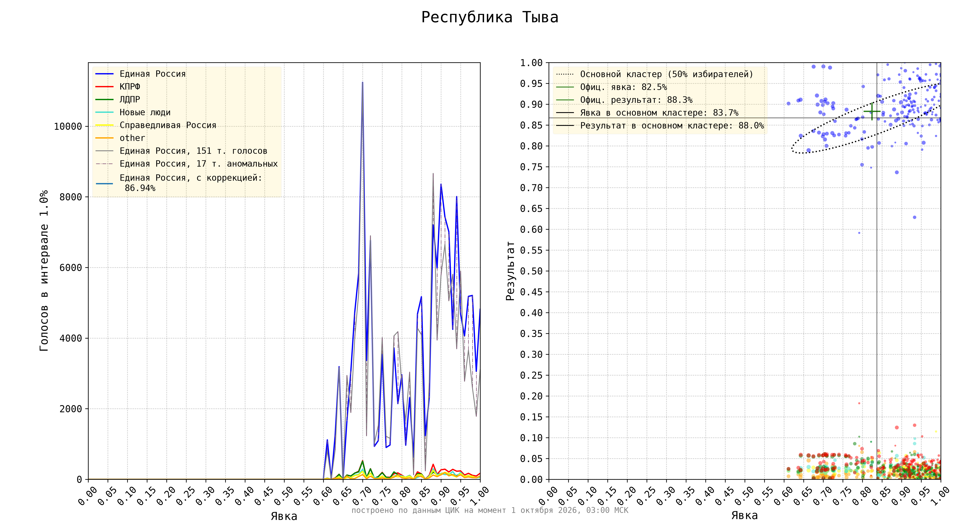This screenshot has width=980, height=521.
Task: Click legend text Единая Россия, 17 т. аномальных
Action: point(199,164)
